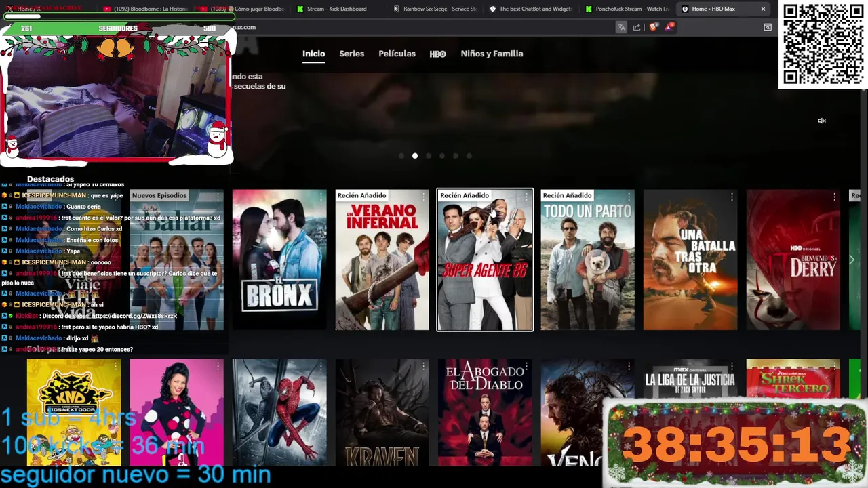The image size is (868, 488).
Task: Click the Discord invite link in chat
Action: 134,316
